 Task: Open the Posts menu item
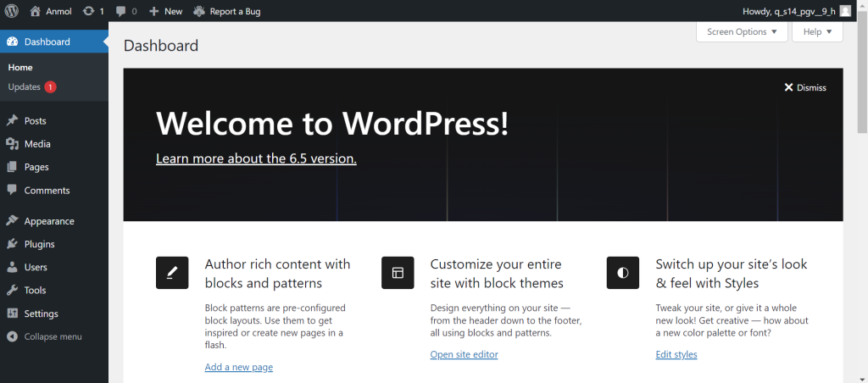(54, 120)
